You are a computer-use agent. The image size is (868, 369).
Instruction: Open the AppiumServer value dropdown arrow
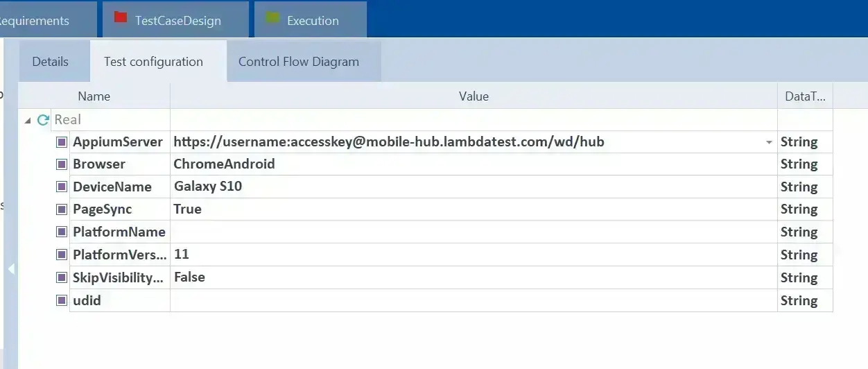click(x=769, y=142)
